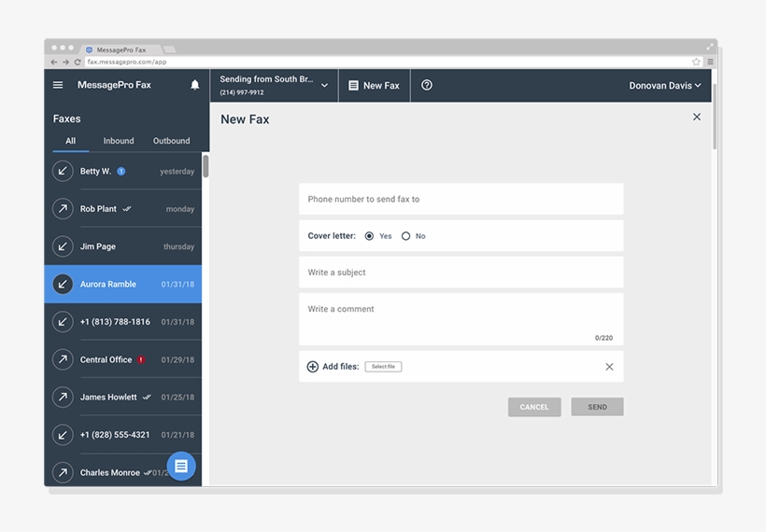
Task: Switch to the Outbound faxes tab
Action: point(171,141)
